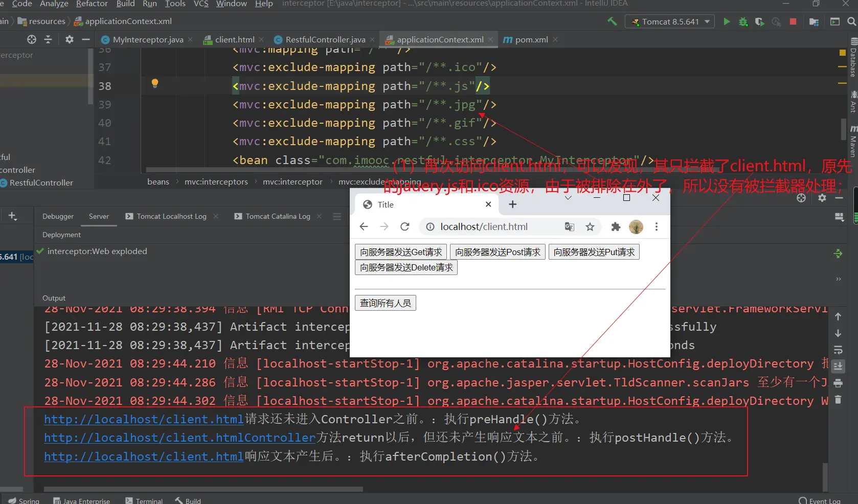Image resolution: width=858 pixels, height=504 pixels.
Task: Click the 查询所有人员 button
Action: 385,303
